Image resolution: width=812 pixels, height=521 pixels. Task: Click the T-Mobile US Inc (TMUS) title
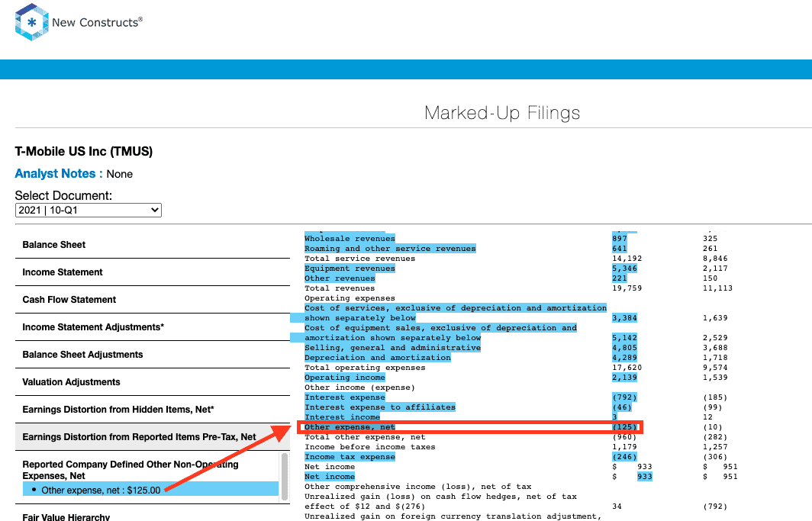tap(84, 152)
